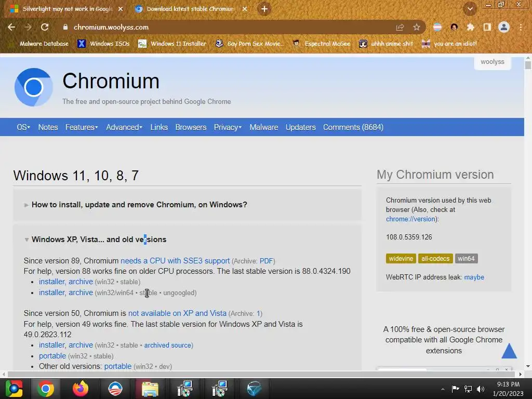Click the widevine tag
Viewport: 532px width, 399px height.
401,259
